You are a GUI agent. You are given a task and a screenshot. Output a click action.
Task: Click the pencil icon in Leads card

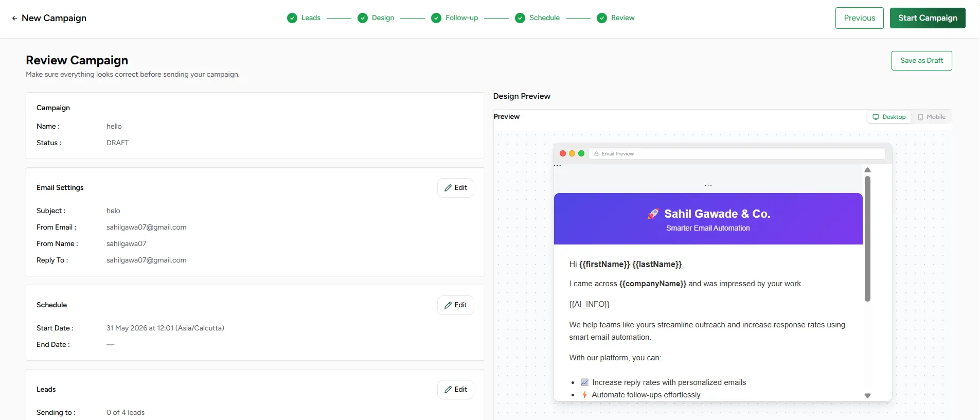[x=448, y=390]
